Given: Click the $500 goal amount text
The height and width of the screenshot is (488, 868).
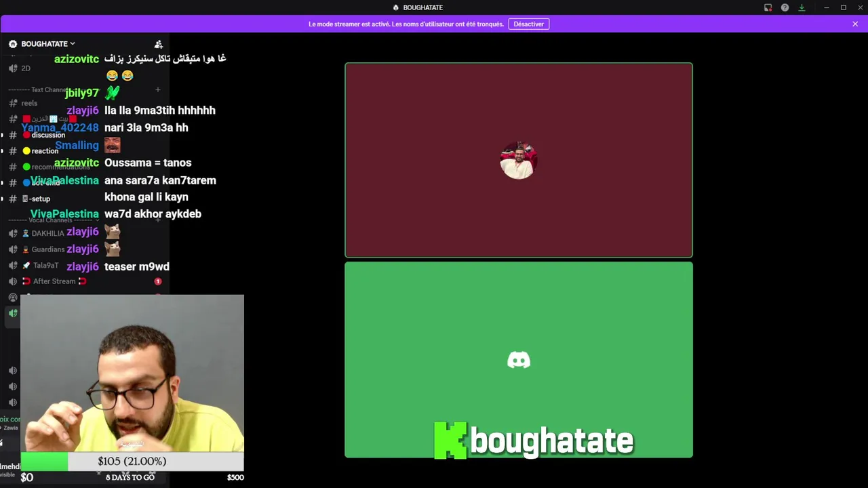Looking at the screenshot, I should click(x=235, y=477).
